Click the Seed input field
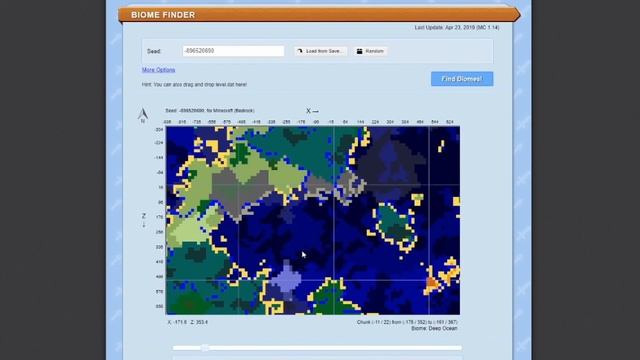This screenshot has width=640, height=360. pos(233,51)
